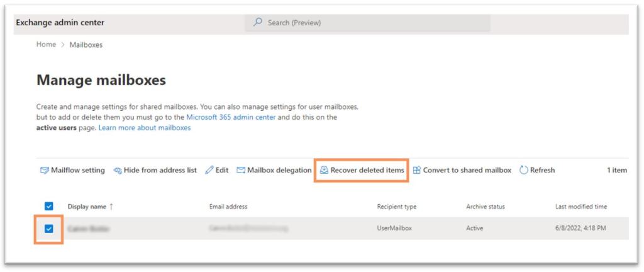The height and width of the screenshot is (272, 644).
Task: Sort by the Display name column
Action: (x=87, y=207)
